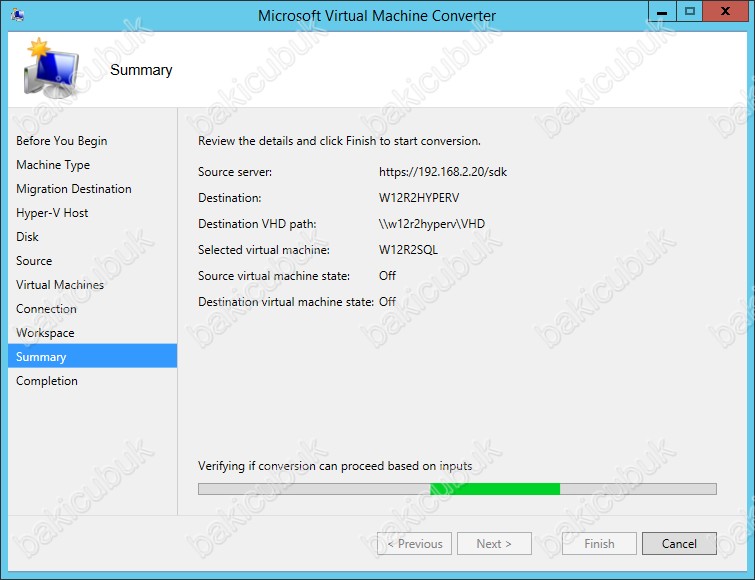Go to the Connection step
This screenshot has width=755, height=580.
coord(46,309)
